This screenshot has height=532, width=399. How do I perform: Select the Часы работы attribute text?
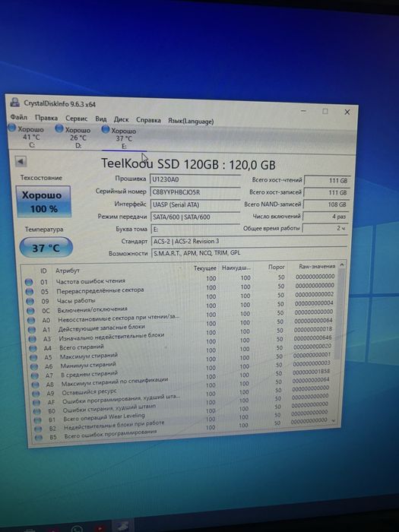[x=76, y=301]
